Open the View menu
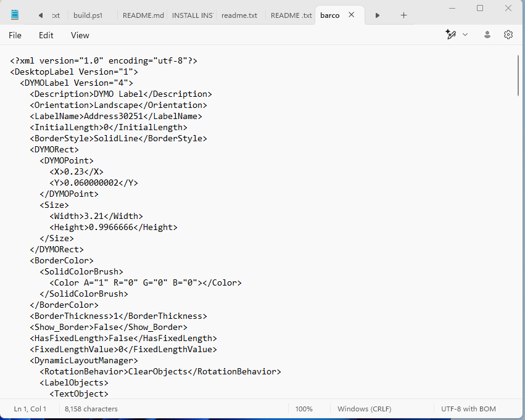This screenshot has width=525, height=420. pos(80,35)
